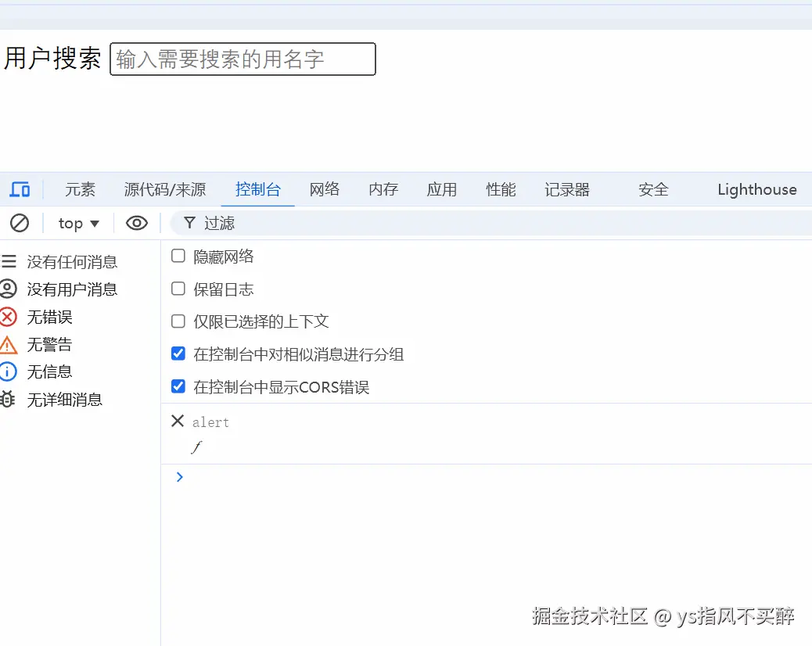The image size is (812, 646).
Task: Switch to the 网络 tab
Action: [x=325, y=189]
